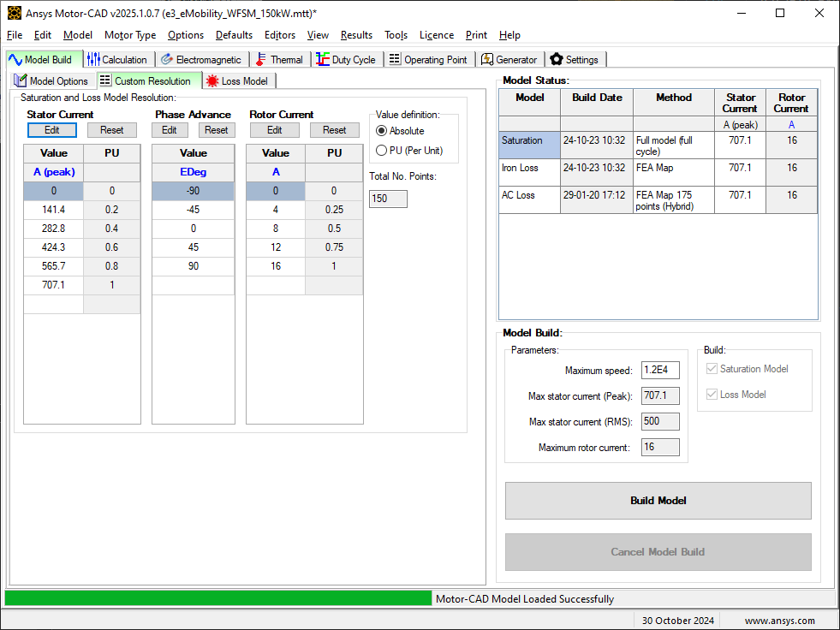Open the Motor Type menu
The height and width of the screenshot is (630, 840).
coord(130,35)
